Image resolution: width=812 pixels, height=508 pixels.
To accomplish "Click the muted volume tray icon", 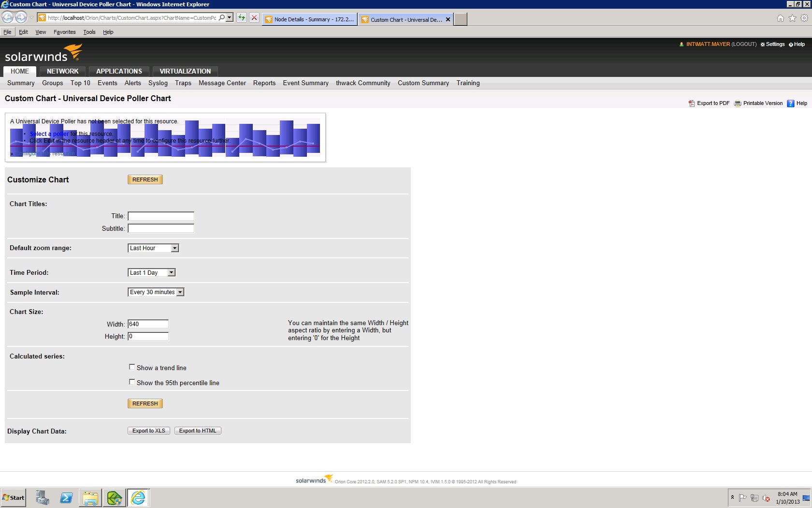I will pyautogui.click(x=766, y=498).
